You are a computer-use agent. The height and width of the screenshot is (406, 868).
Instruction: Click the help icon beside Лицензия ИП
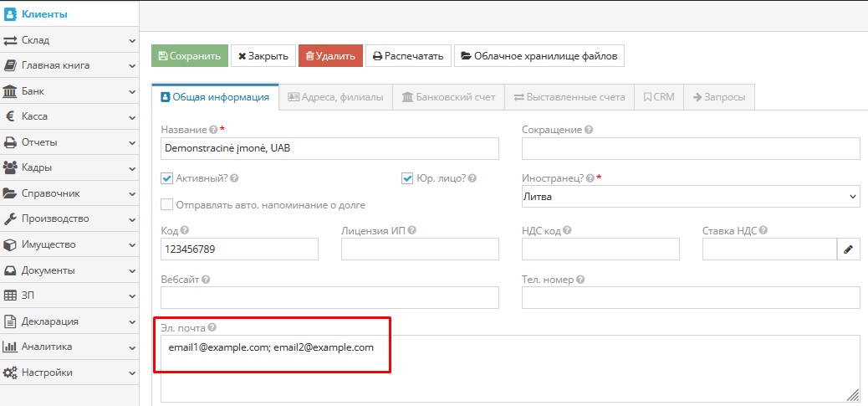coord(412,231)
